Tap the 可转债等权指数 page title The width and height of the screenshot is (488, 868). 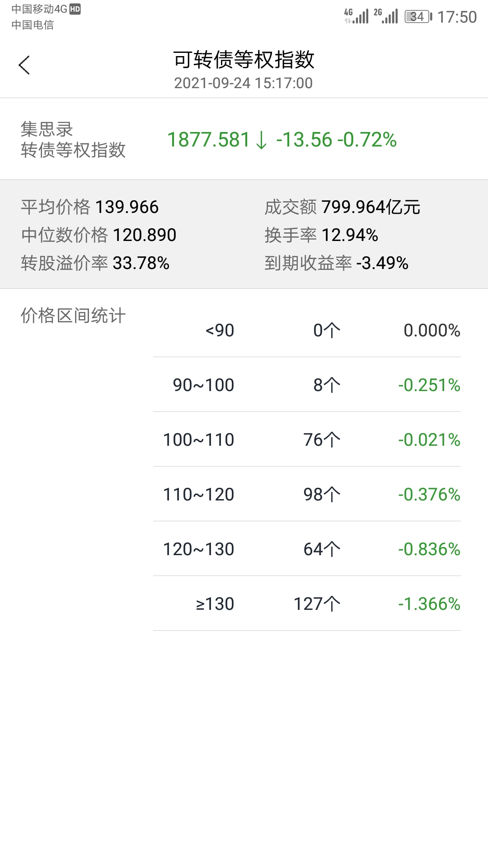point(244,60)
